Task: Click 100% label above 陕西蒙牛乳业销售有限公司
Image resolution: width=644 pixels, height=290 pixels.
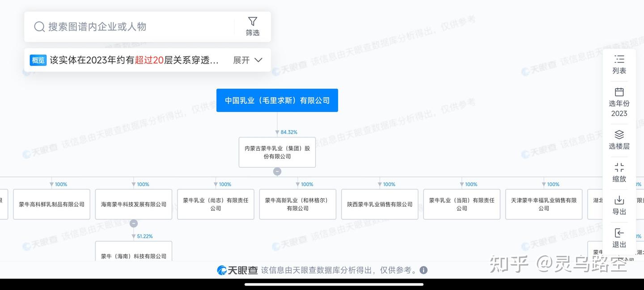Action: pos(389,184)
